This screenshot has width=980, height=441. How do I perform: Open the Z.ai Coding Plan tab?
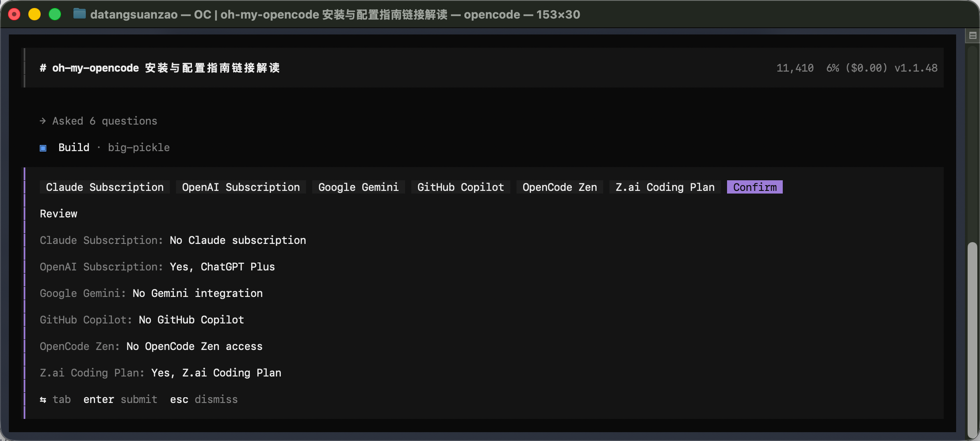(665, 187)
